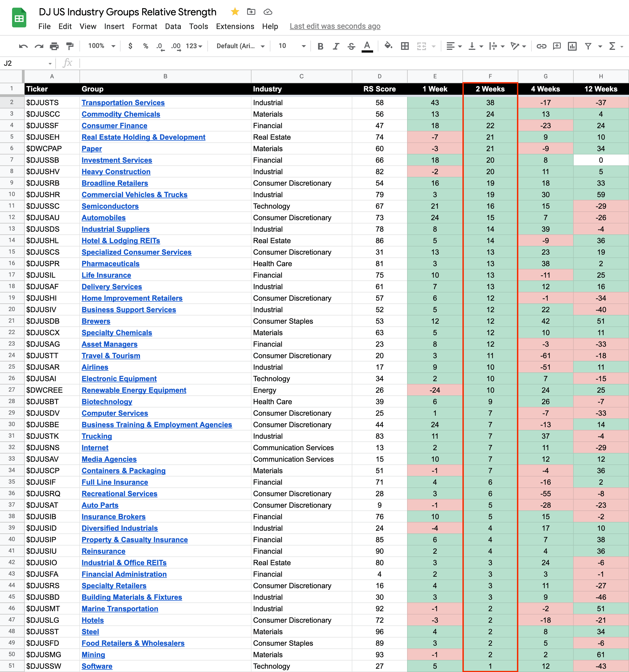This screenshot has width=629, height=672.
Task: Open the Biotechnology link
Action: pyautogui.click(x=107, y=401)
